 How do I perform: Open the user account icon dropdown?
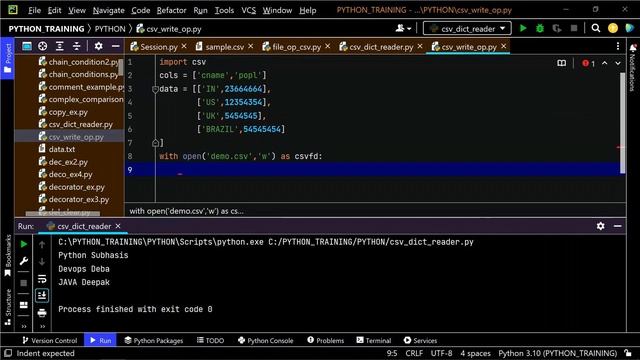(x=403, y=28)
